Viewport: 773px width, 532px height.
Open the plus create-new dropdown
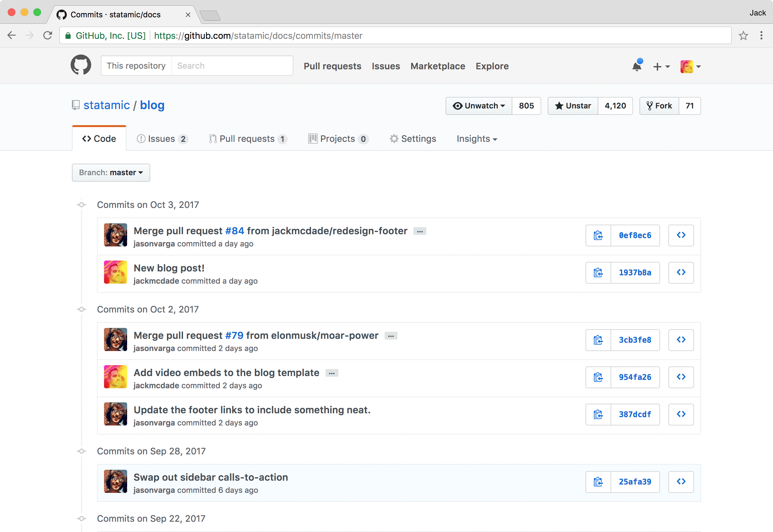661,66
